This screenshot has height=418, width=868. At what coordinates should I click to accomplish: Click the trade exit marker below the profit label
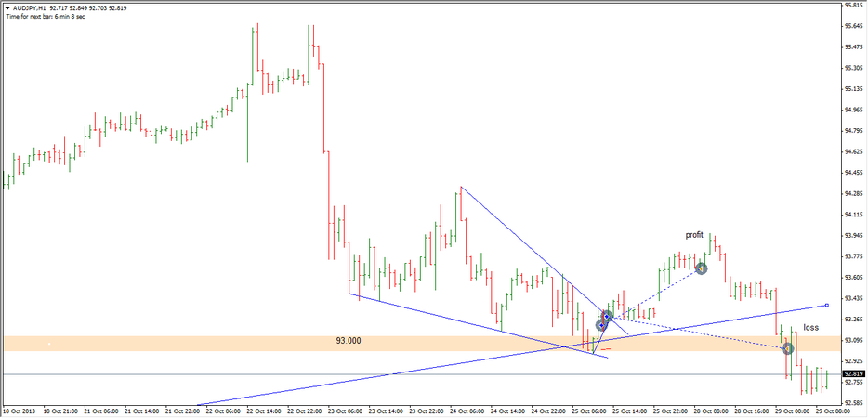tap(702, 268)
